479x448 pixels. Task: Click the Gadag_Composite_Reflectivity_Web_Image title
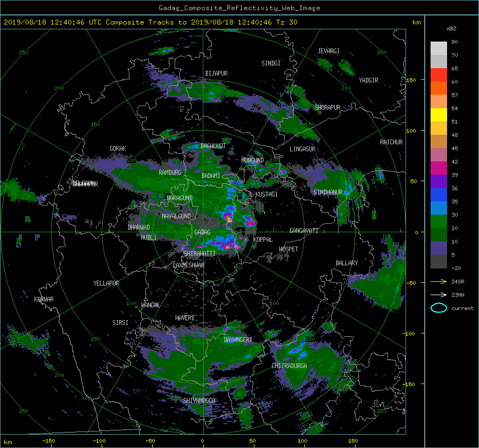click(x=239, y=8)
